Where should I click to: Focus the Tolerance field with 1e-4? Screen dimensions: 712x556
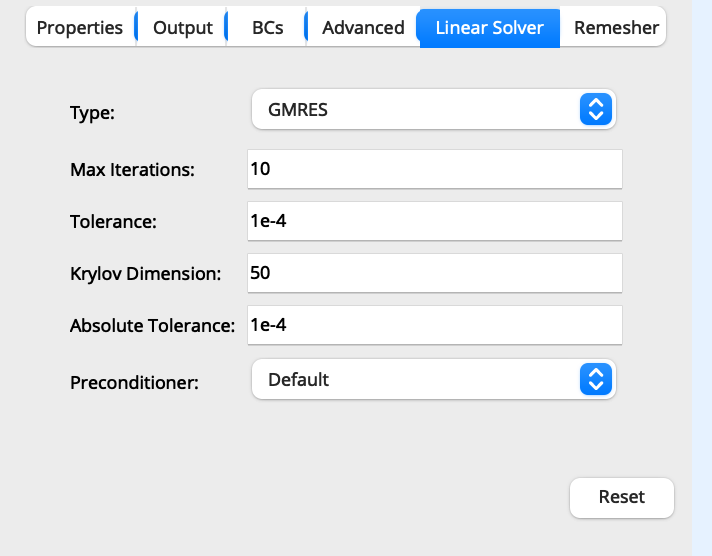click(x=435, y=221)
